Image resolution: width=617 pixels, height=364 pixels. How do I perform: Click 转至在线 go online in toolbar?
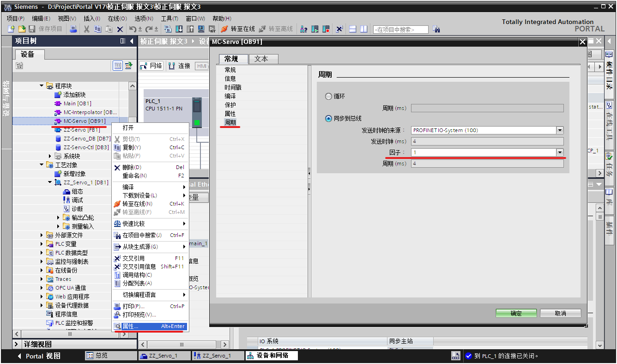(x=238, y=29)
